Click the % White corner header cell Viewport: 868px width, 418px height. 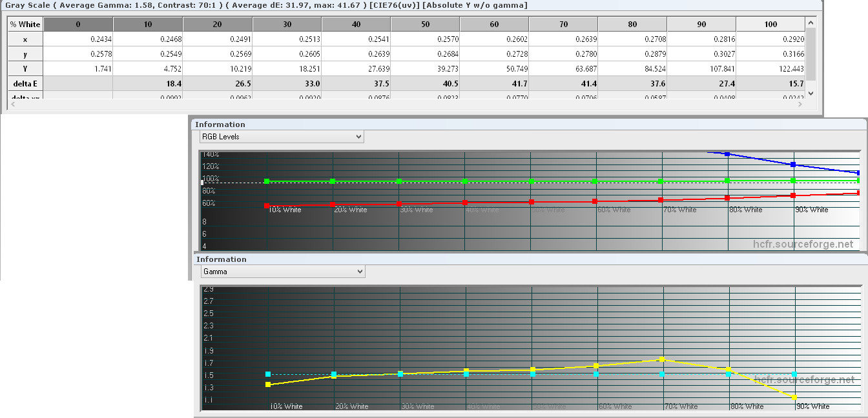26,24
